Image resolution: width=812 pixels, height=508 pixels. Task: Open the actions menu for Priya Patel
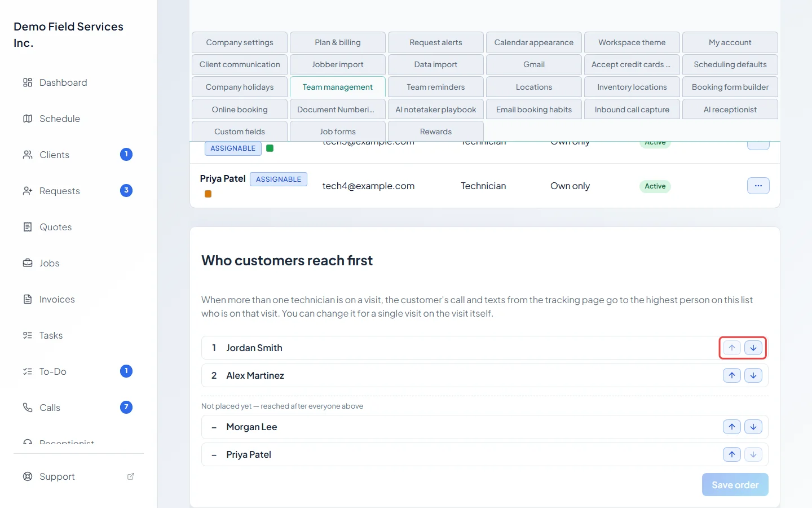pyautogui.click(x=758, y=186)
